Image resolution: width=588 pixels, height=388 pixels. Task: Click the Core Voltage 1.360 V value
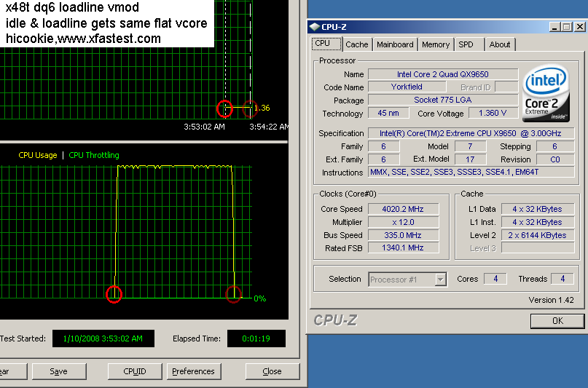493,113
